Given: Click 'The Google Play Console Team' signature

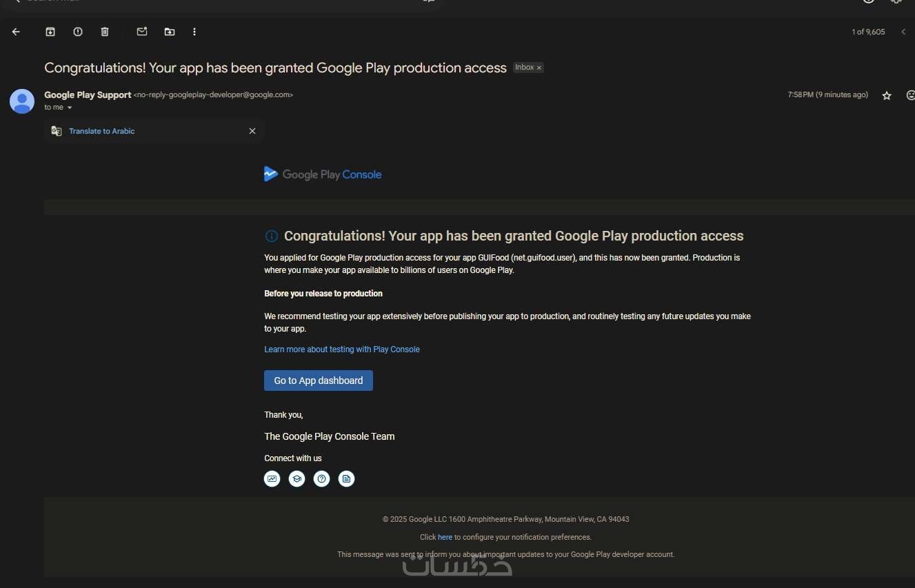Looking at the screenshot, I should 330,436.
